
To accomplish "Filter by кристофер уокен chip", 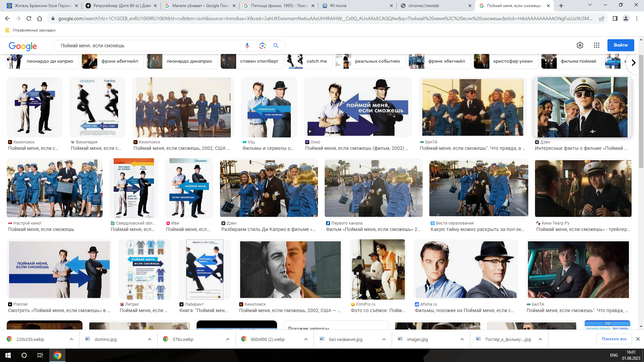I will (506, 61).
